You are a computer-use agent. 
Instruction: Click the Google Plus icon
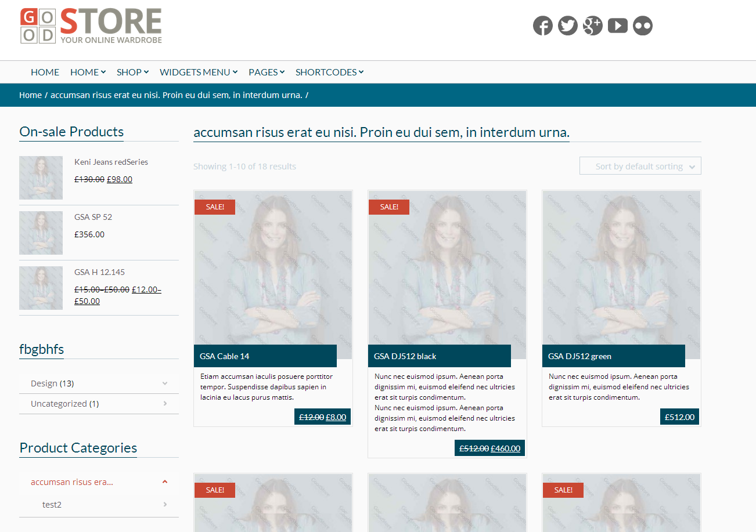click(x=592, y=26)
